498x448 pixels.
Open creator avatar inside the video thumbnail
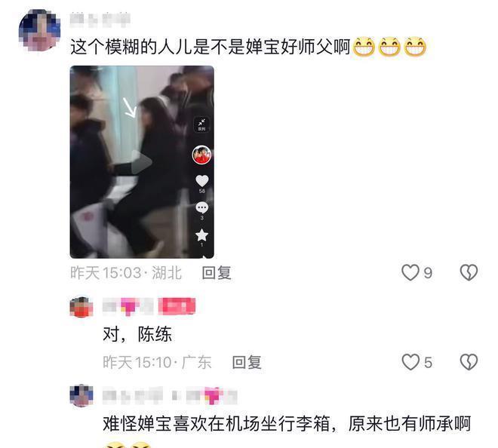201,155
